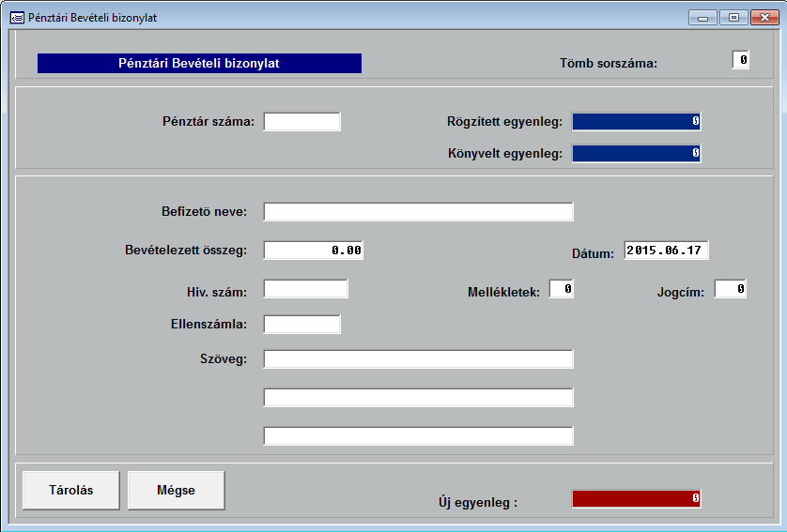This screenshot has width=787, height=532.
Task: Click the Befizetö neve label
Action: (x=205, y=212)
